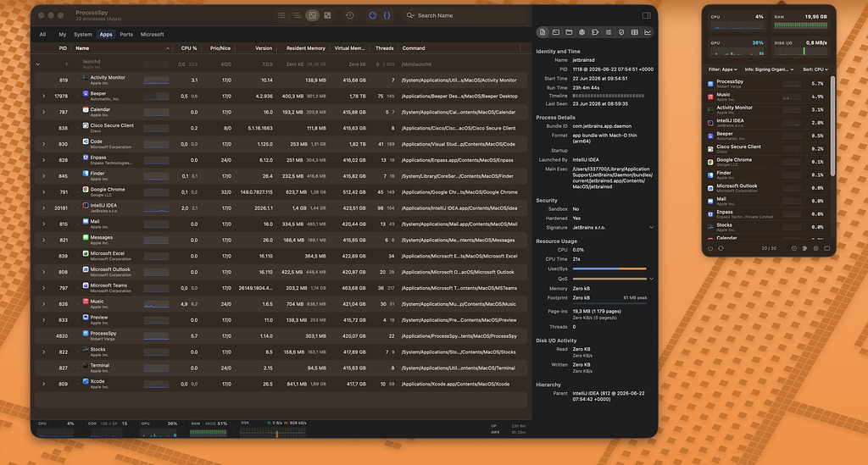Click refresh icon in mini monitor window
868x465 pixels.
(721, 248)
